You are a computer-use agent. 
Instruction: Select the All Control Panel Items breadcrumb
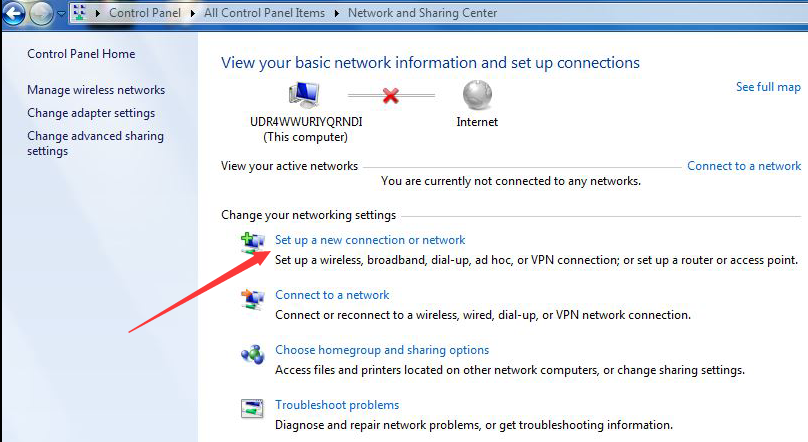265,14
